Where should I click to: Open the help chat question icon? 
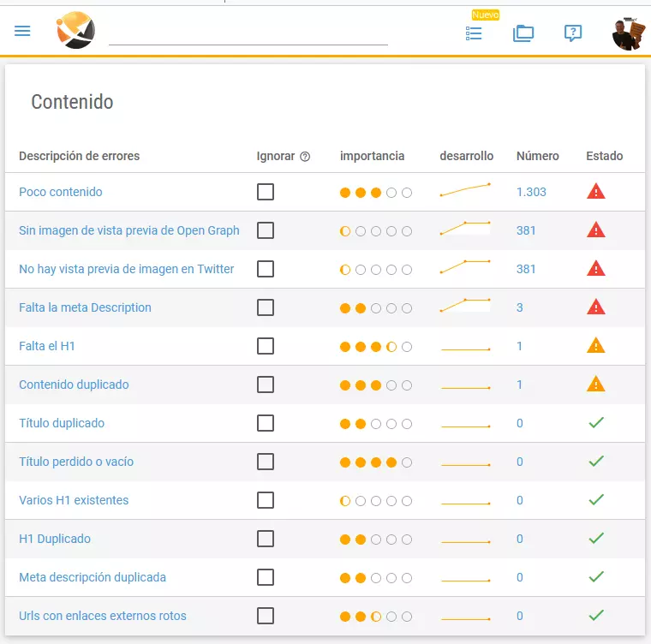pos(573,33)
